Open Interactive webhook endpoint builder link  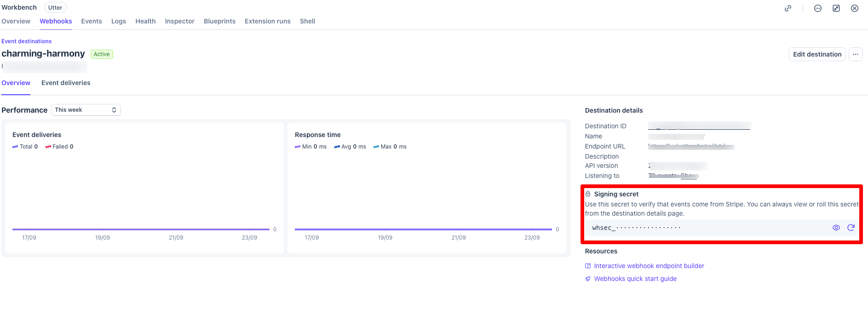click(649, 266)
